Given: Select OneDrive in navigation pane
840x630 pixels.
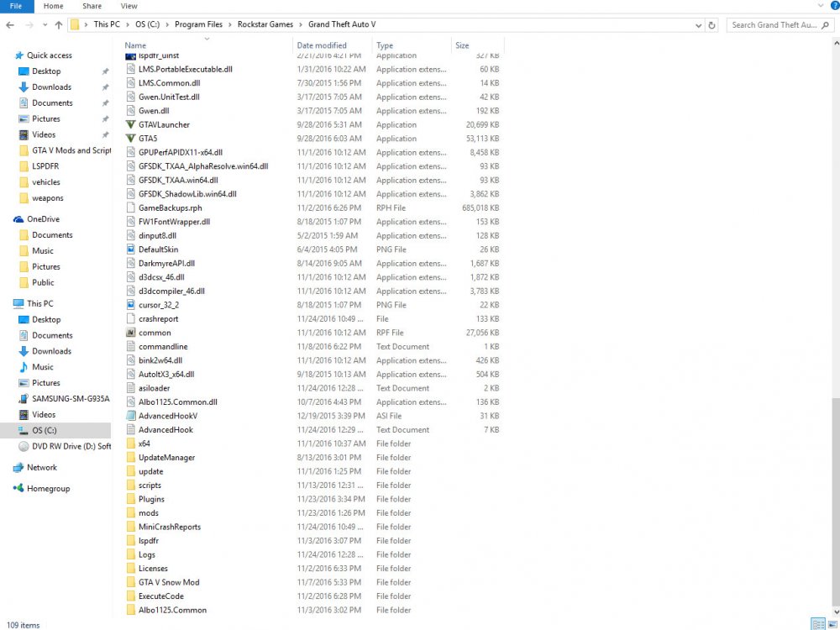Looking at the screenshot, I should click(44, 219).
